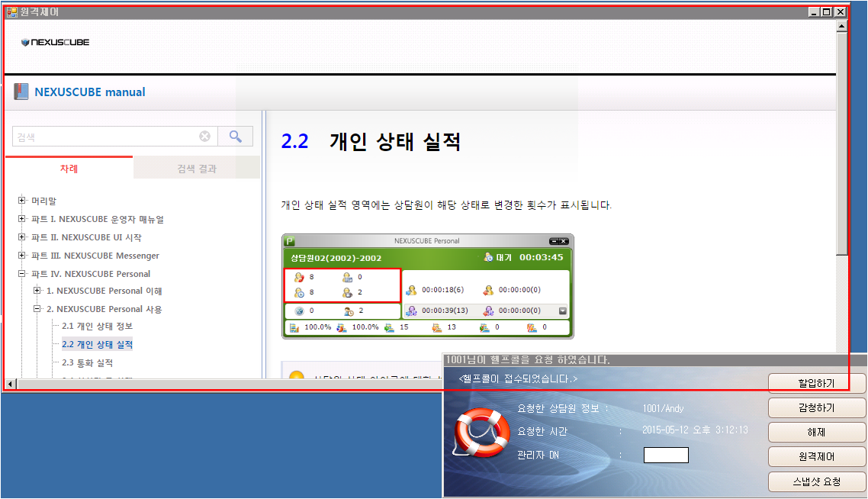Switch to the 차례 tab
This screenshot has width=868, height=499.
(x=69, y=169)
